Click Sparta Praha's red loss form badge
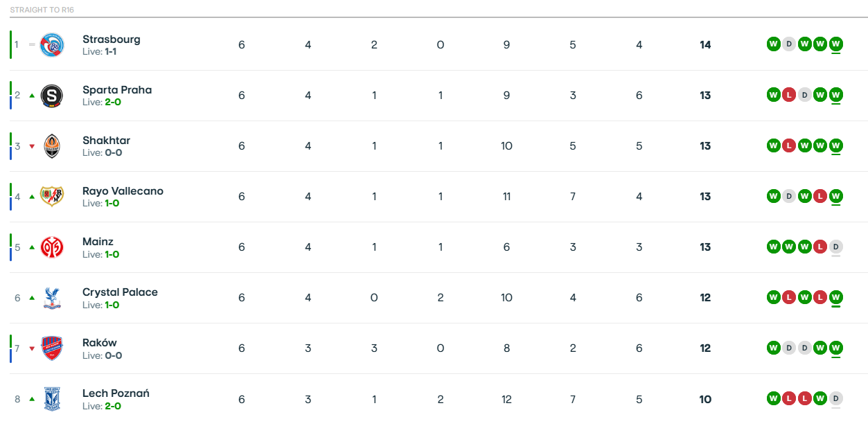The height and width of the screenshot is (426, 868). (789, 95)
